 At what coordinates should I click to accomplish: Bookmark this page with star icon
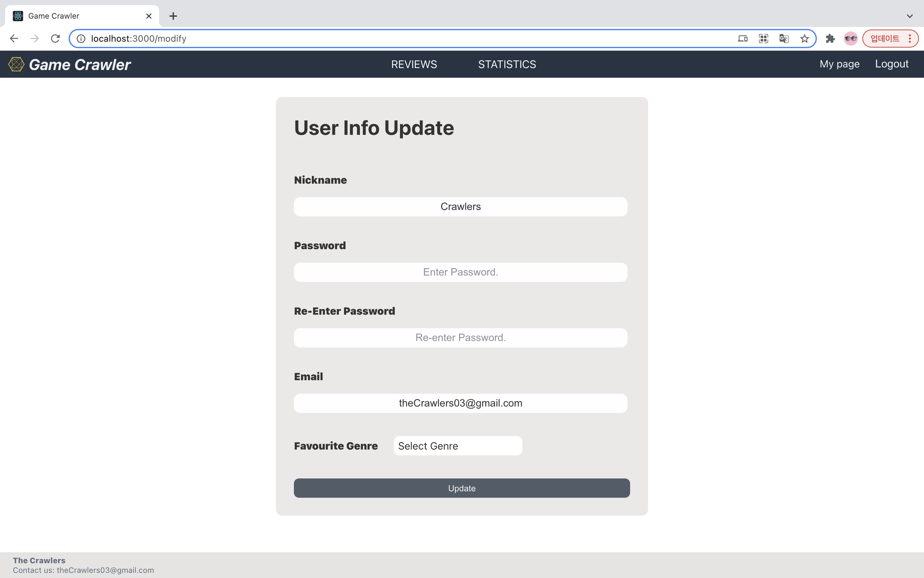805,39
